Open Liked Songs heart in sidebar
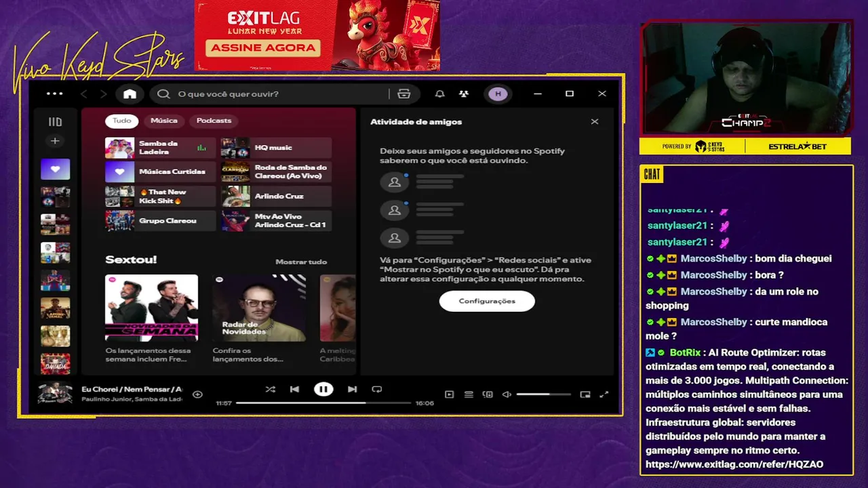Viewport: 868px width, 488px height. click(55, 169)
